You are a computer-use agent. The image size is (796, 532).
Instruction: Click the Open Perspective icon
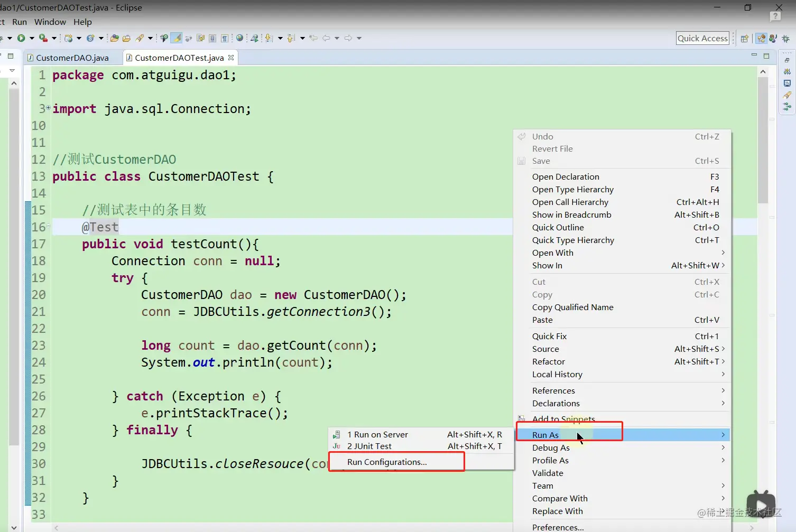click(x=745, y=38)
